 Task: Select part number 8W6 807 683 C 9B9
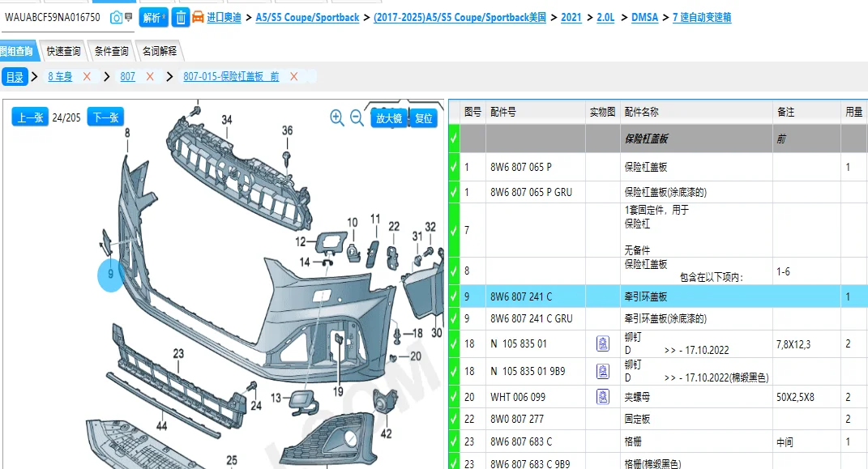click(x=530, y=463)
